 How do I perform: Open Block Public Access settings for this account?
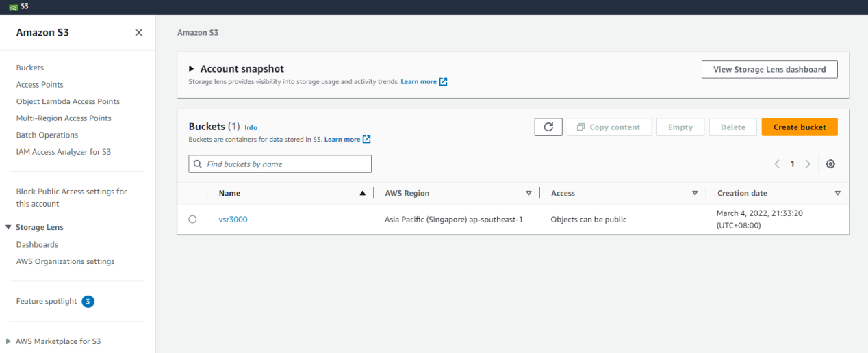[x=72, y=198]
